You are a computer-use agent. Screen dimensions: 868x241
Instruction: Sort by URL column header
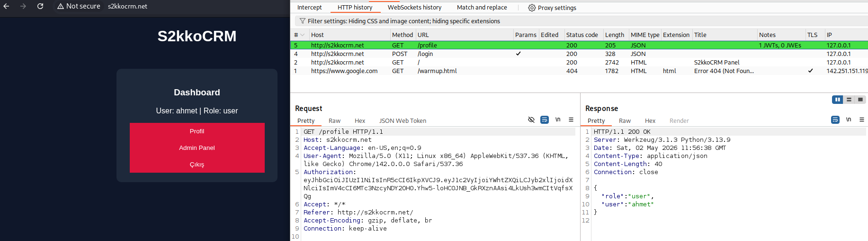[465, 35]
